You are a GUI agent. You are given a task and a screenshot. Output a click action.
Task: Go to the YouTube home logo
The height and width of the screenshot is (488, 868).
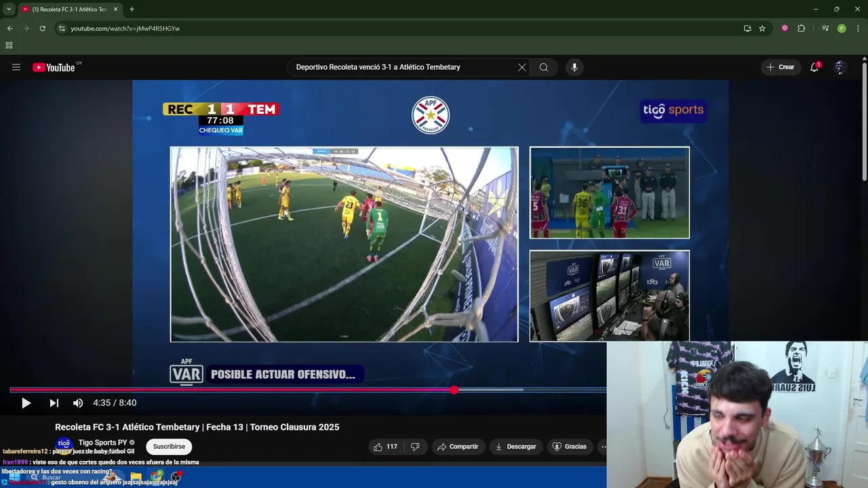(54, 67)
